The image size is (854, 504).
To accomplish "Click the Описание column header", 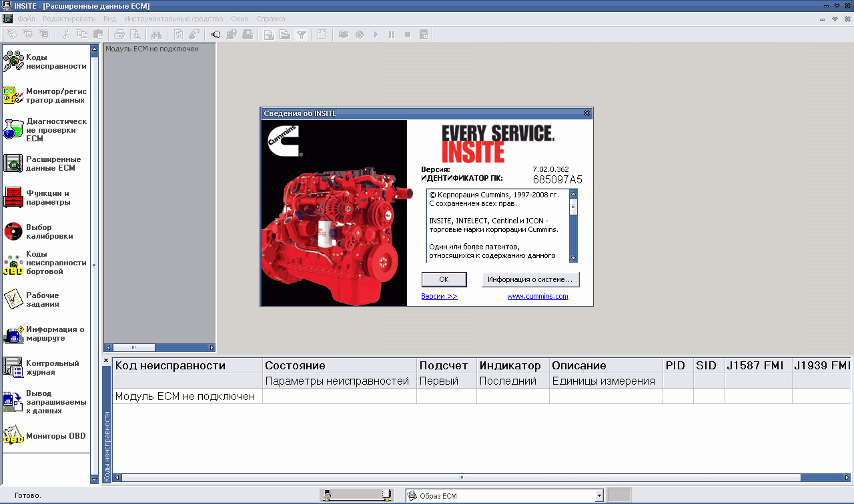I will (x=606, y=365).
